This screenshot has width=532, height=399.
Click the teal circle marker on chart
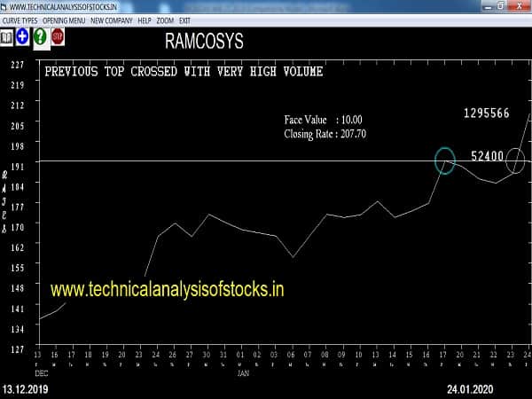(x=445, y=160)
